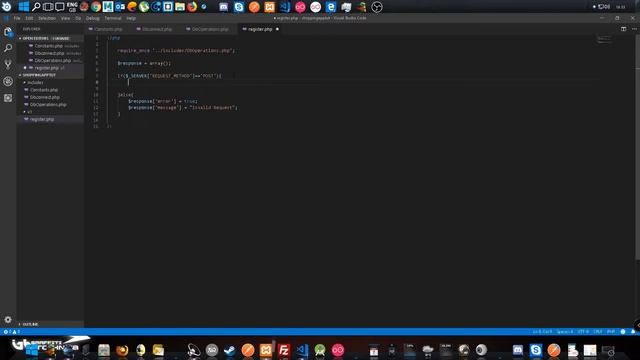Click the PHP language mode status entry
Viewport: 640px width, 360px height.
click(611, 331)
